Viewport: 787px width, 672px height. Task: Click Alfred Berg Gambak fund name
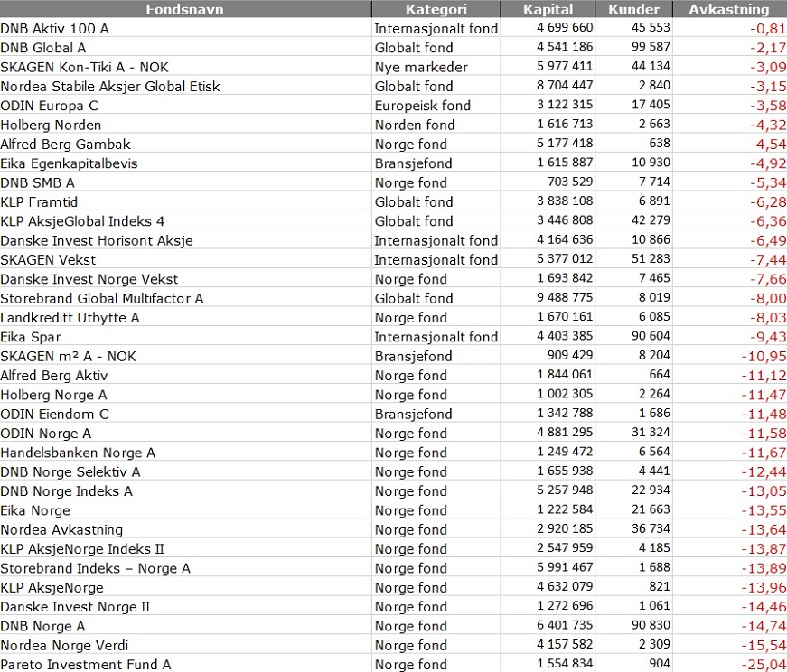pos(65,145)
